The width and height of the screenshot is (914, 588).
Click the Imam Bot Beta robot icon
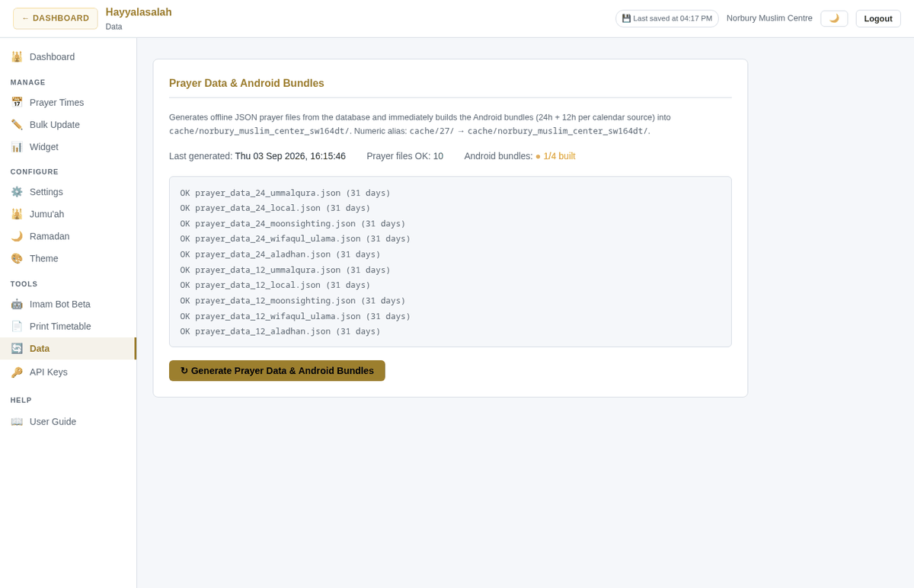(17, 304)
